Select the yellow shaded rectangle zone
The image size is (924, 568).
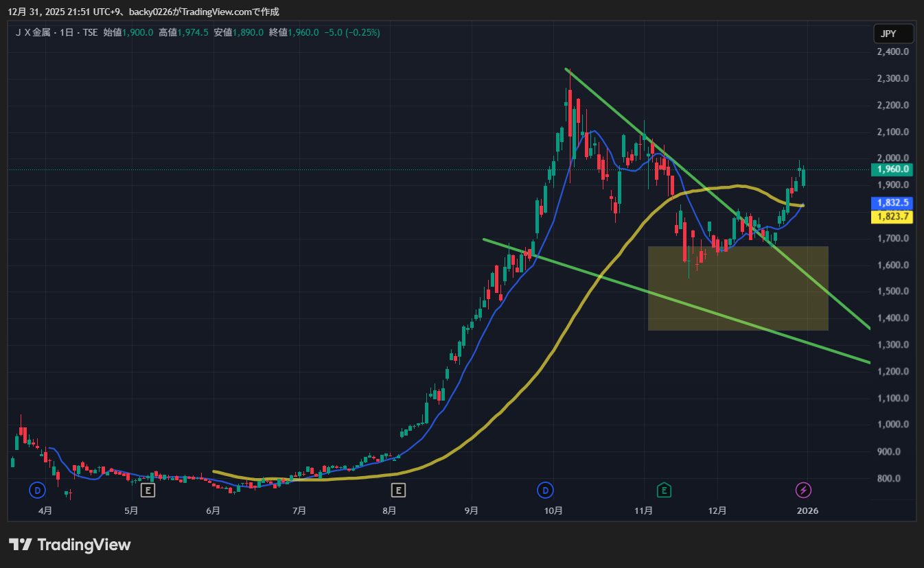click(x=738, y=288)
